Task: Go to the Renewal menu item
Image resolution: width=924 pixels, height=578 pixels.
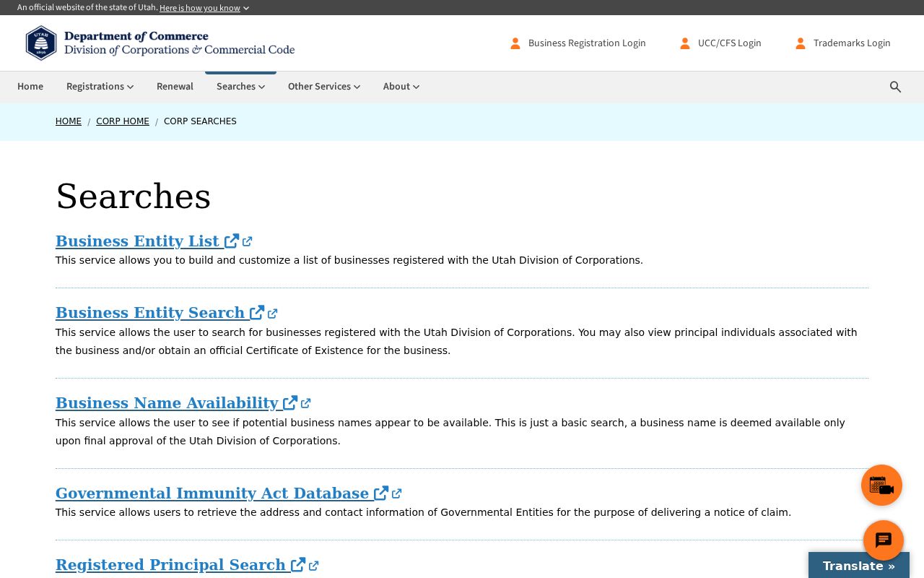Action: pyautogui.click(x=175, y=87)
